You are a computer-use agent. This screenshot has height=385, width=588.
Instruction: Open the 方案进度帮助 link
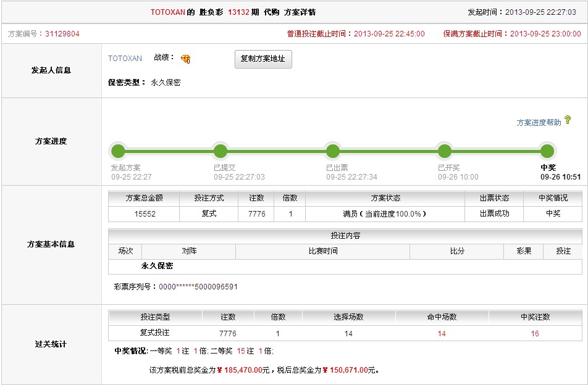(539, 123)
